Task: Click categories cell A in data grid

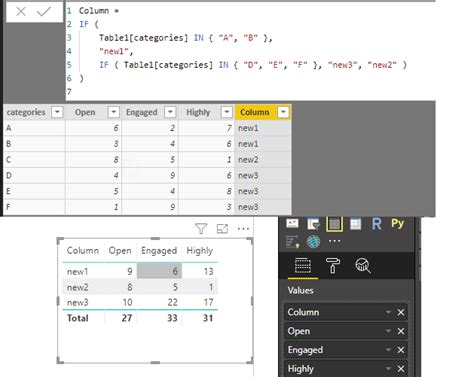Action: pos(34,128)
